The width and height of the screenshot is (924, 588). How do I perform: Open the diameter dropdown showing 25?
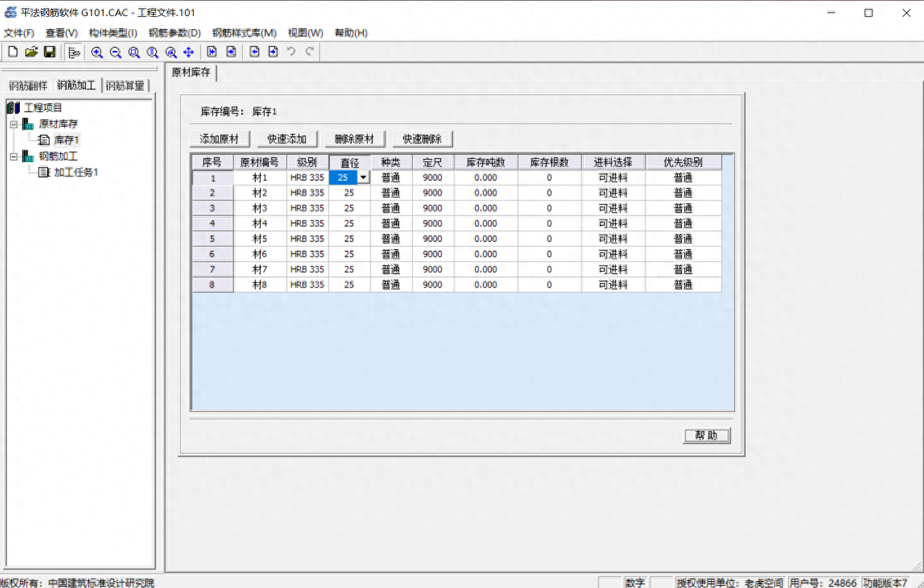click(363, 177)
